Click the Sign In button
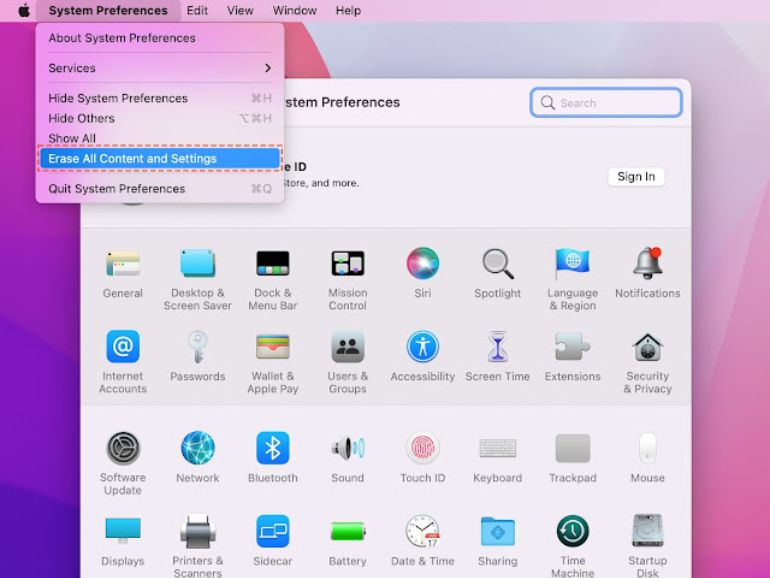 pos(636,176)
